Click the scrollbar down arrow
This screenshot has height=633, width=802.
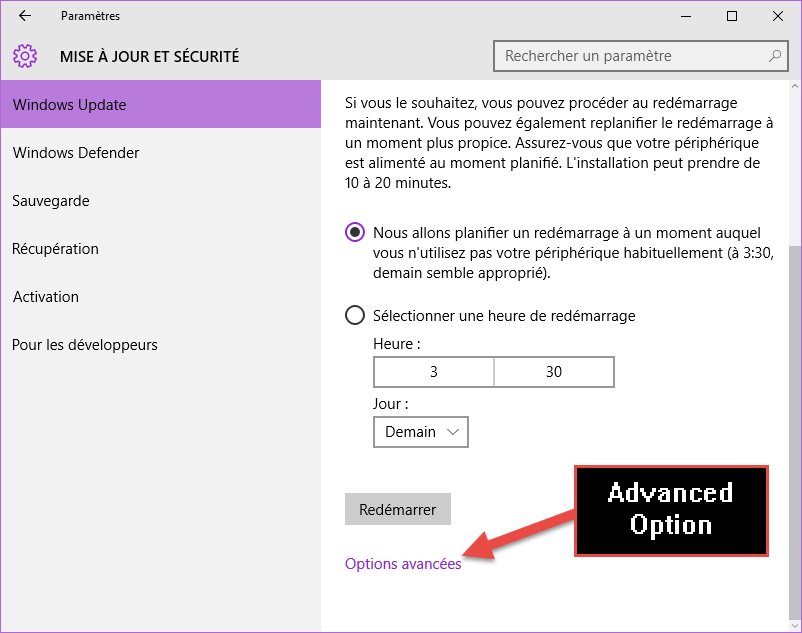click(x=795, y=625)
